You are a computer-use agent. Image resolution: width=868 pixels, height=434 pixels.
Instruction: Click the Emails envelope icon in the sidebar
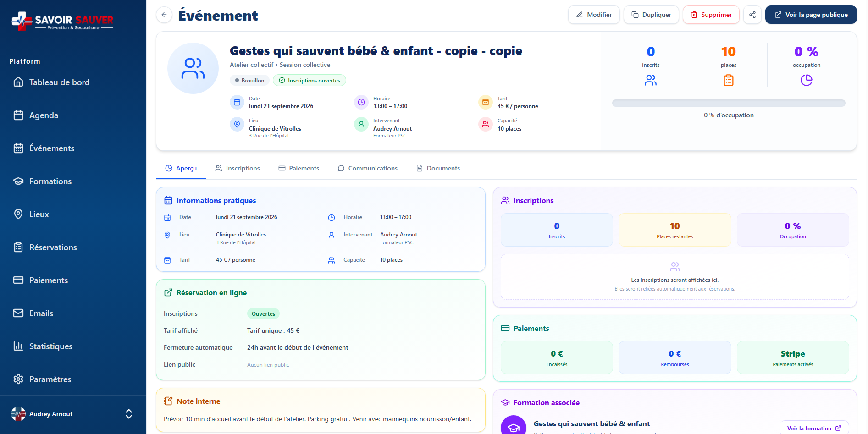[18, 313]
